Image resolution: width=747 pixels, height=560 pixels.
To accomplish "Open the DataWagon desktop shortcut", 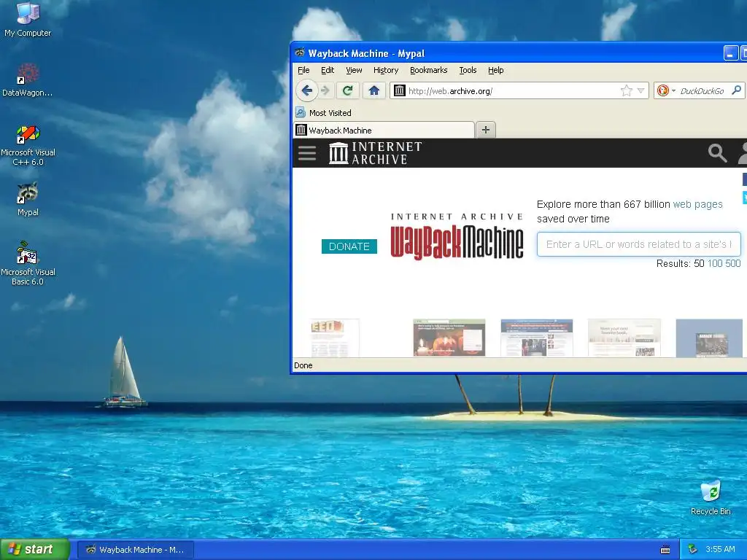I will tap(28, 80).
